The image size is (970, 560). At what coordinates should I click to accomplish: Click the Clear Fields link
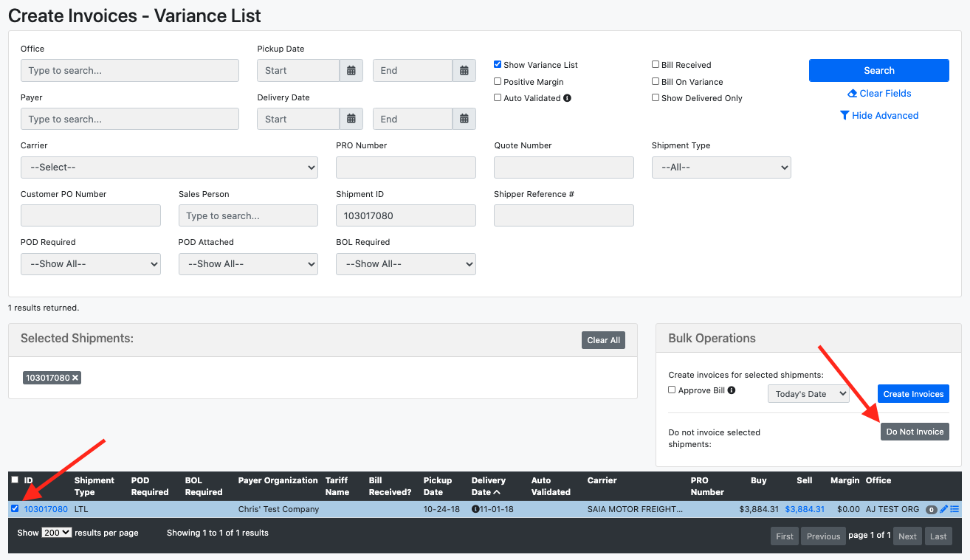pyautogui.click(x=879, y=93)
